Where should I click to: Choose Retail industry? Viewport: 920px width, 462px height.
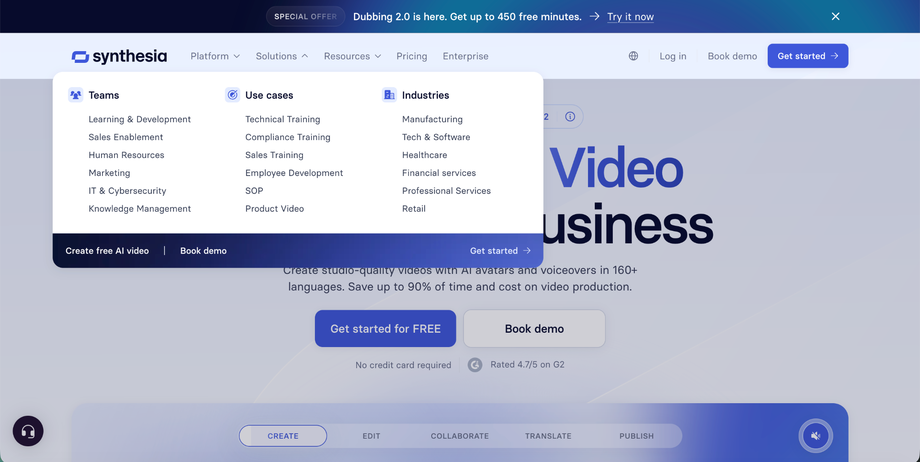point(414,209)
